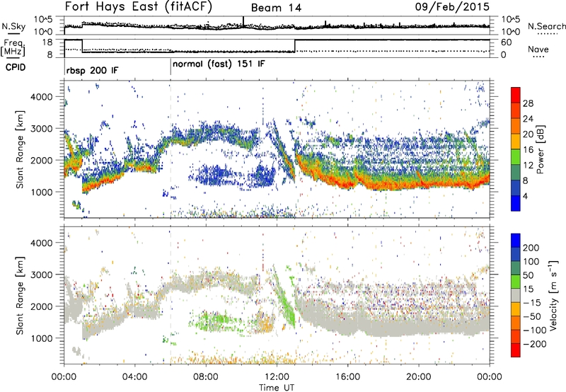
Task: Click the 'Time UT' axis title
Action: [277, 388]
